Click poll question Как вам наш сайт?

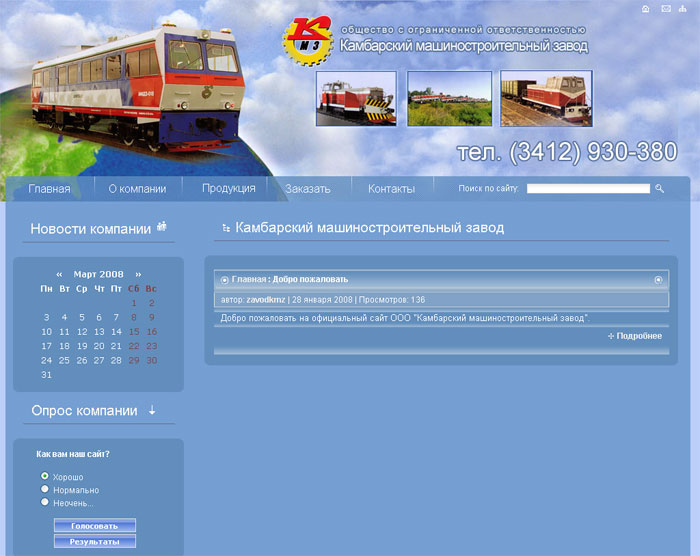click(73, 454)
